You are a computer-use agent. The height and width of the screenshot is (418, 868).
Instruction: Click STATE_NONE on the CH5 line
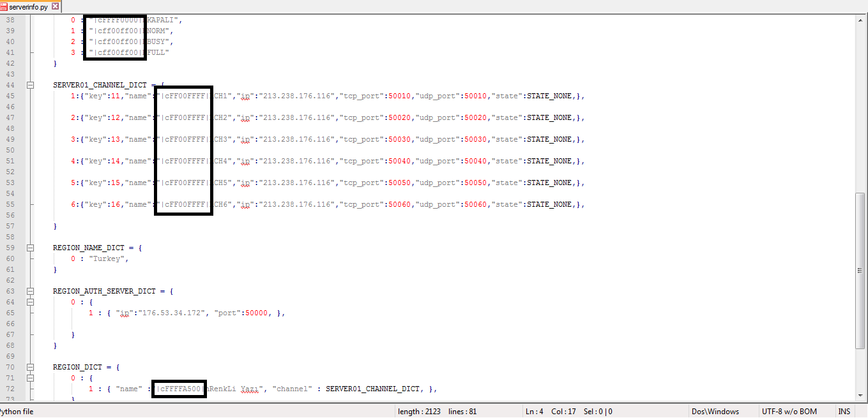tap(549, 183)
